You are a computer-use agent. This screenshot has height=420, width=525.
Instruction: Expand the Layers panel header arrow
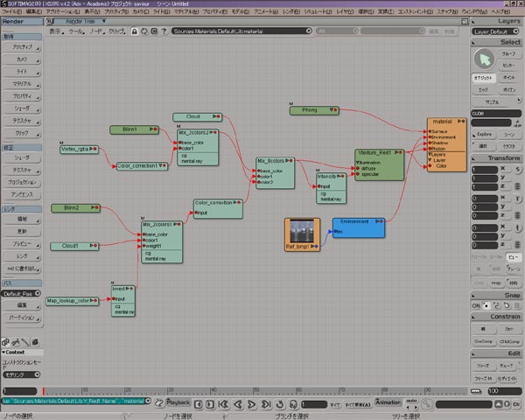[x=473, y=21]
